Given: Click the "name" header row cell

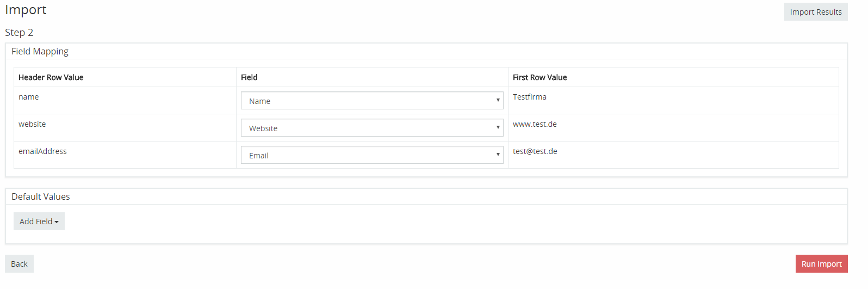Looking at the screenshot, I should (29, 97).
